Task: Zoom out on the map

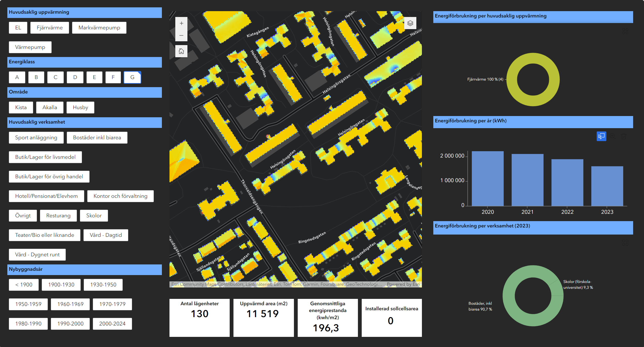Action: click(x=181, y=35)
